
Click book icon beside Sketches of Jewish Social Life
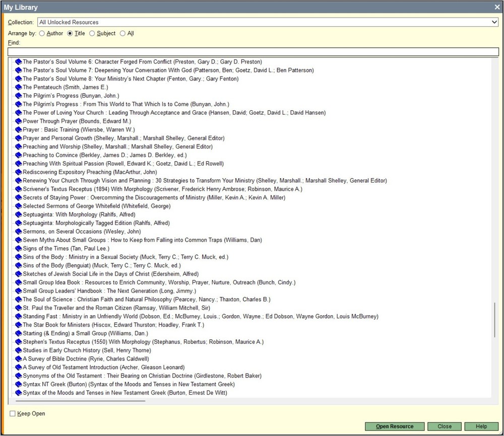click(x=19, y=274)
